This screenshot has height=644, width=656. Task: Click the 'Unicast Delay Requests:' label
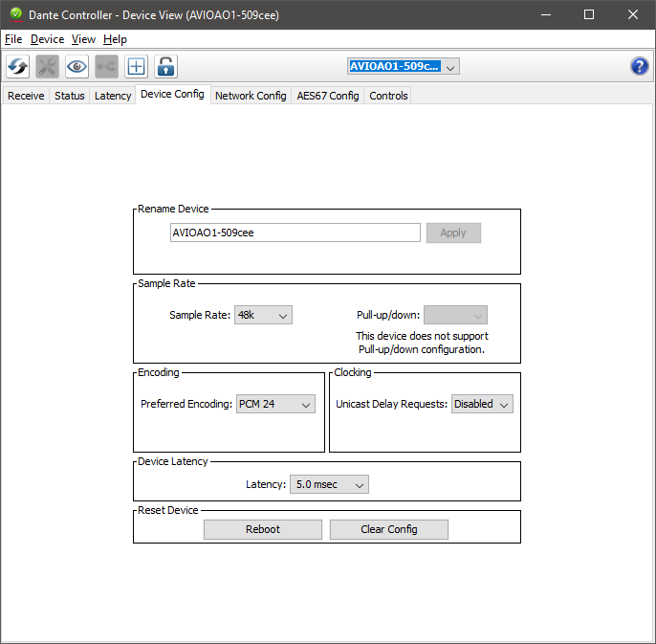392,404
